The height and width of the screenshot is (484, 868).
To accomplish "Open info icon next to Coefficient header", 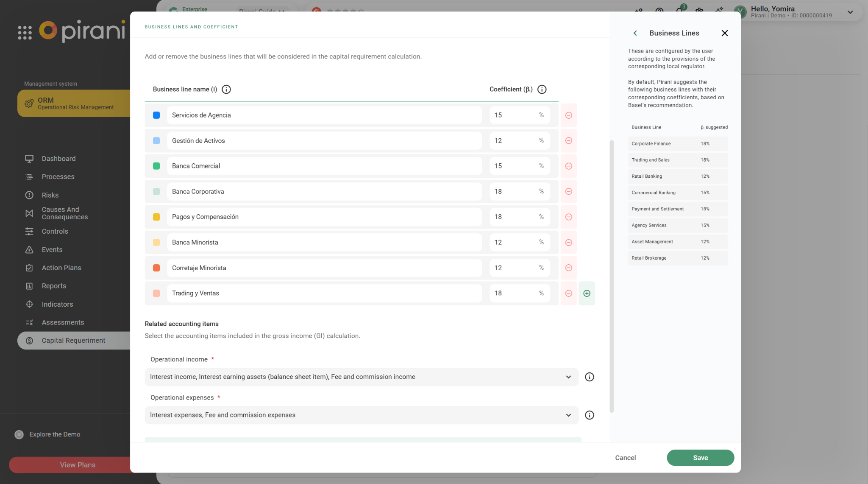I will [x=542, y=90].
